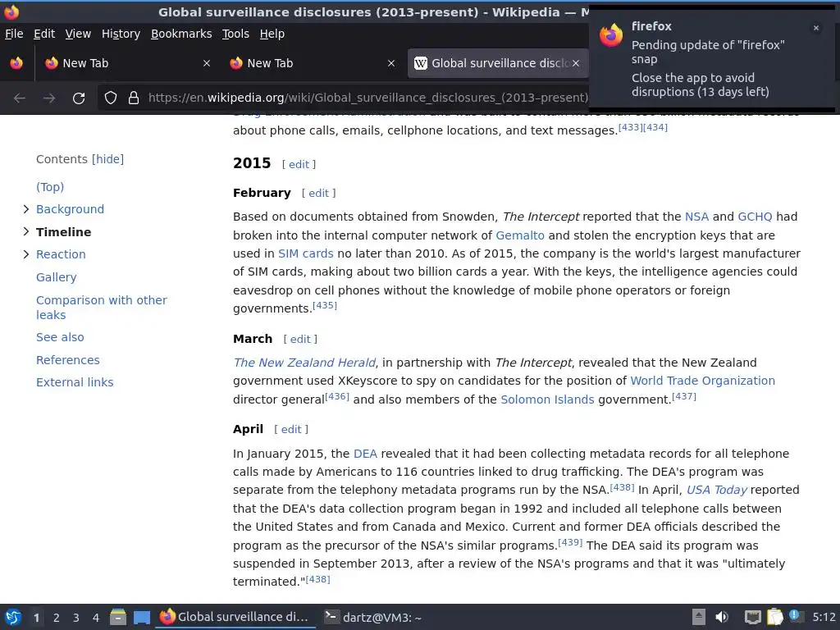
Task: Switch to workspace 2 in the taskbar
Action: pos(57,618)
